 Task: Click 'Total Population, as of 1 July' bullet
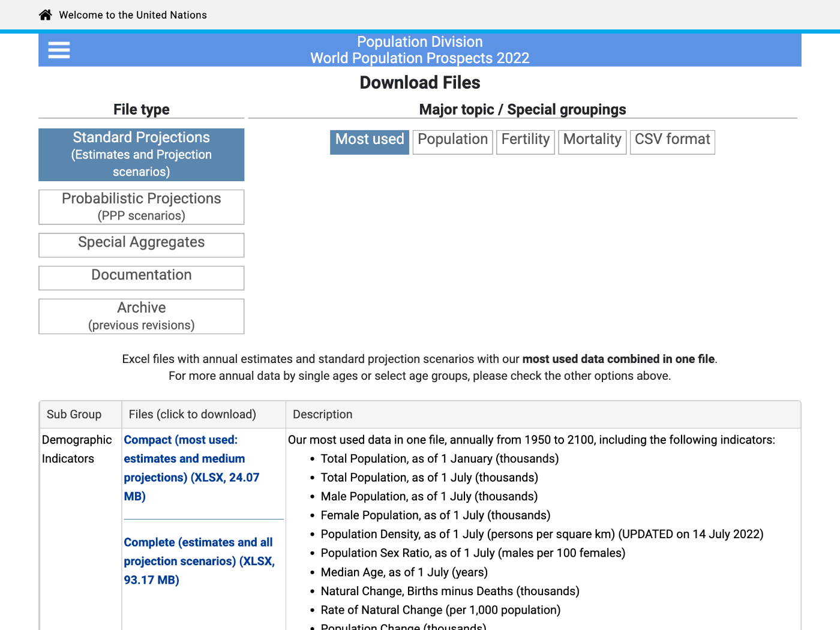click(430, 478)
